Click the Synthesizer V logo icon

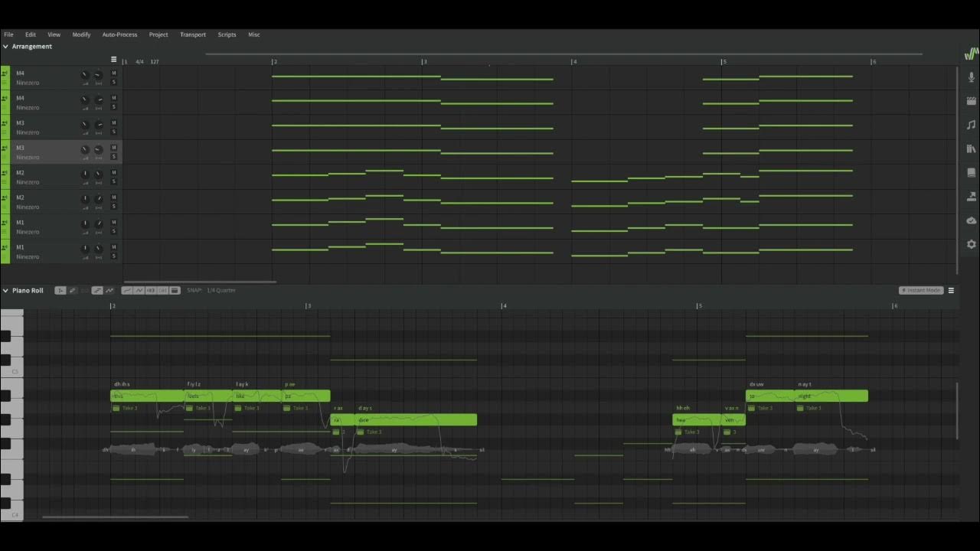(x=971, y=54)
